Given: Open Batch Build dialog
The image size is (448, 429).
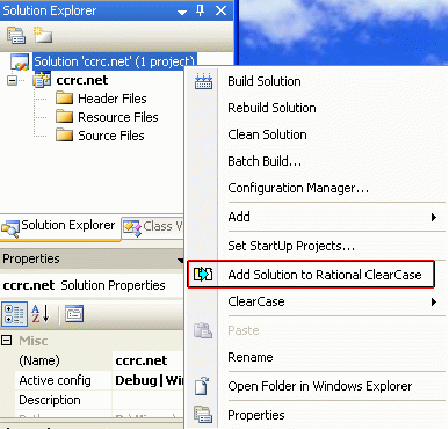Looking at the screenshot, I should click(x=265, y=161).
